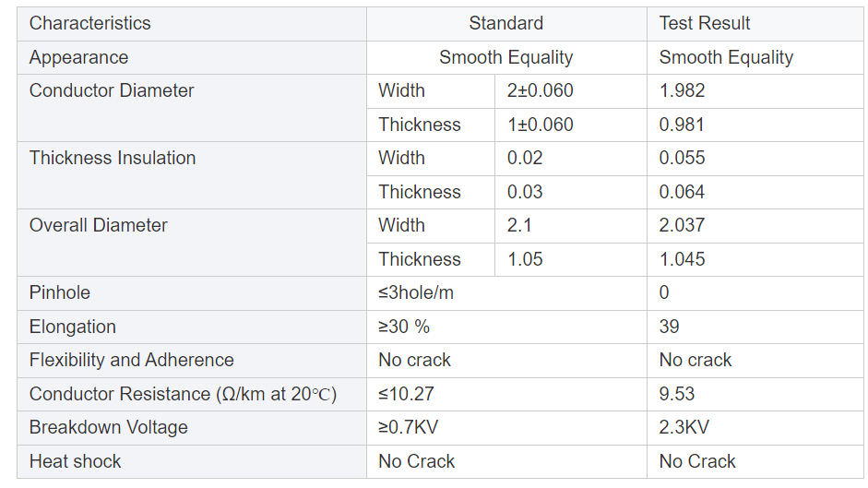
Task: Click the Characteristics column header
Action: 90,24
